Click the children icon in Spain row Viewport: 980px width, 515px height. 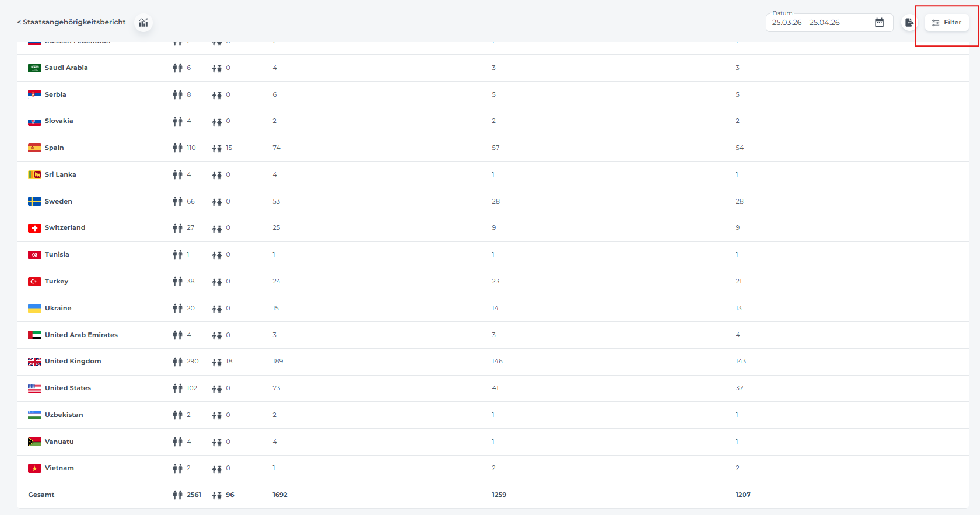point(216,148)
